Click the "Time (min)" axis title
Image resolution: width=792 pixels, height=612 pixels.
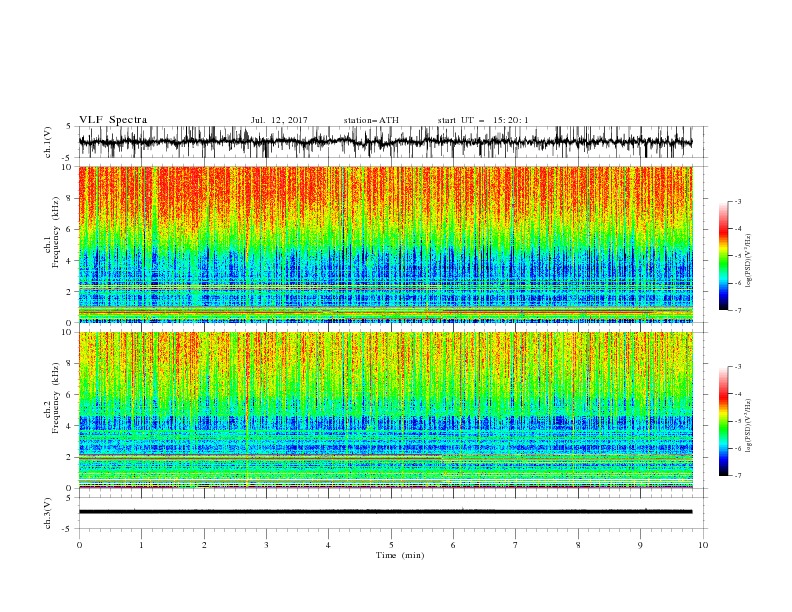400,555
